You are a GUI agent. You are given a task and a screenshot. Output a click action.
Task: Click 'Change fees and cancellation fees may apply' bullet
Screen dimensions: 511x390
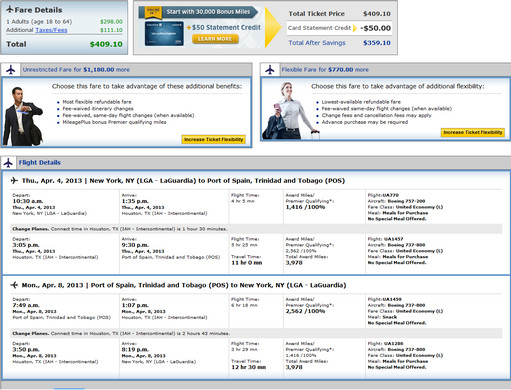(376, 115)
